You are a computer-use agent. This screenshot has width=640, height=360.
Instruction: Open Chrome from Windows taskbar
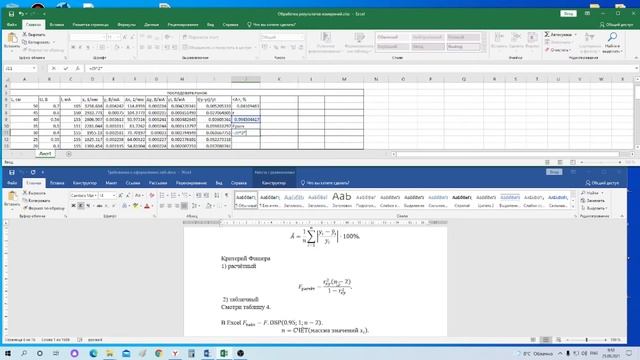point(159,353)
